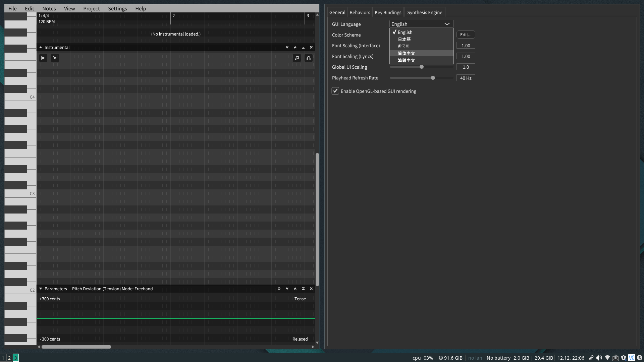Click the Playhead Refresh Rate slider handle
Image resolution: width=644 pixels, height=362 pixels.
point(433,78)
